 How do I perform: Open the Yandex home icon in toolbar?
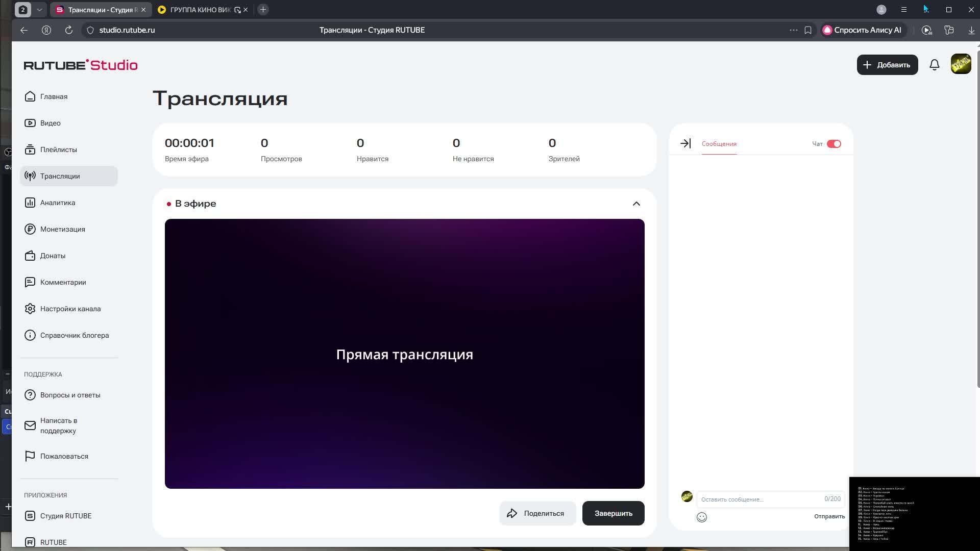[46, 30]
